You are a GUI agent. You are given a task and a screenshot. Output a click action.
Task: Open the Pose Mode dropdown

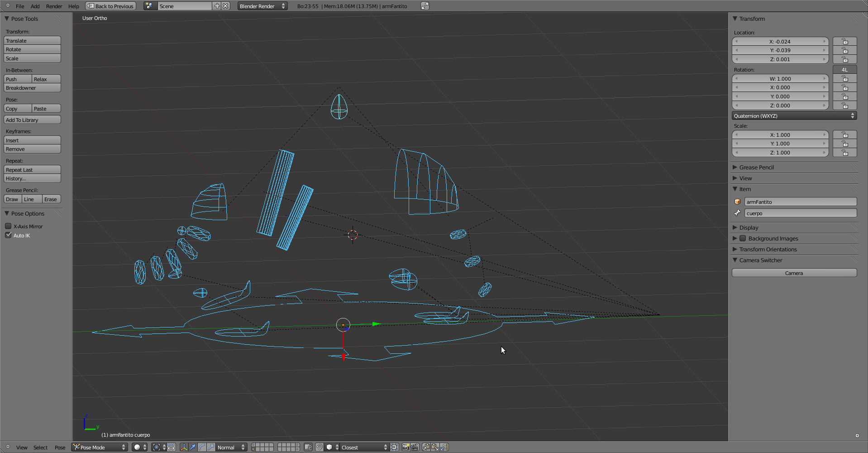pyautogui.click(x=100, y=447)
